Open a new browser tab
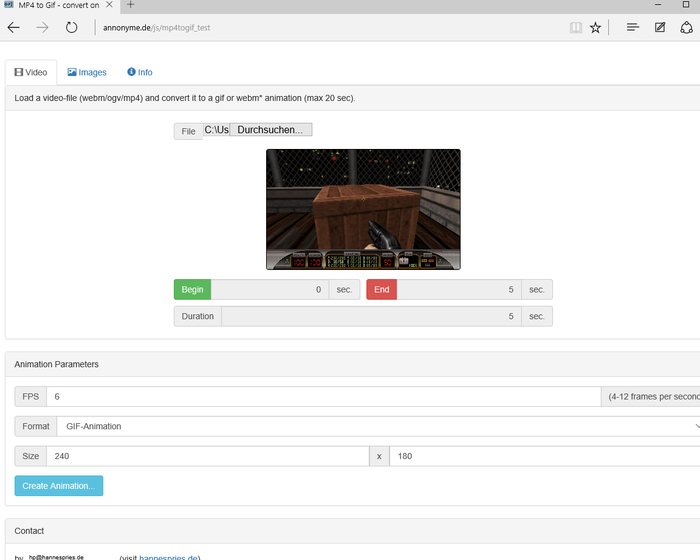Screen dimensions: 700x560 click(130, 5)
